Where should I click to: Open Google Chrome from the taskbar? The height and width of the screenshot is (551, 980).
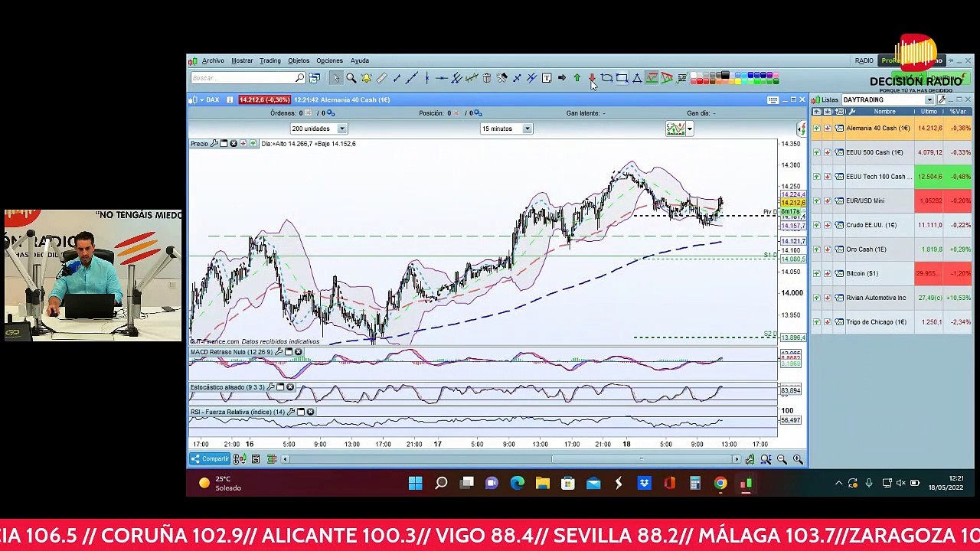(x=720, y=483)
